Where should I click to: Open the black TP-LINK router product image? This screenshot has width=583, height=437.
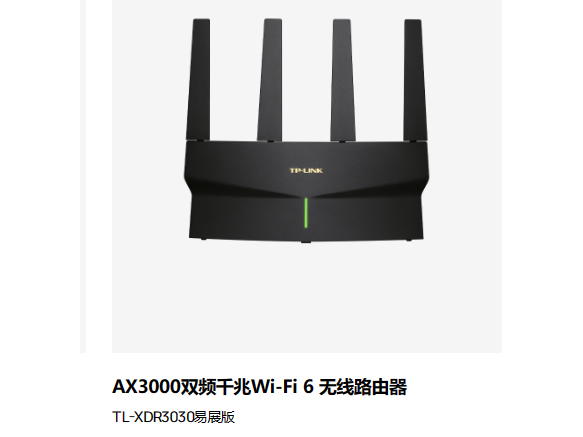click(x=307, y=130)
